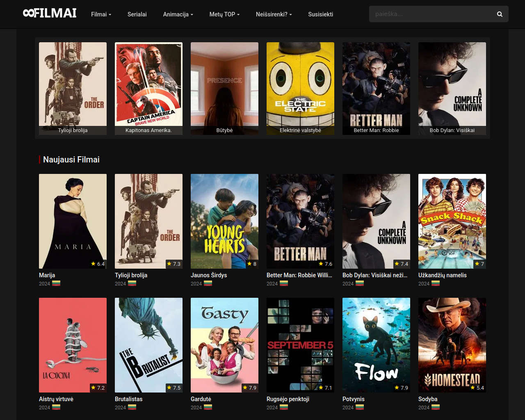Click the search magnifier icon
Viewport: 525px width, 420px height.
tap(500, 14)
